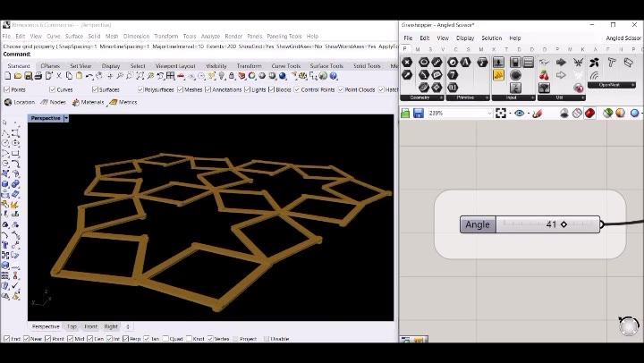Switch to the Top viewport tab
The width and height of the screenshot is (644, 363).
click(72, 327)
